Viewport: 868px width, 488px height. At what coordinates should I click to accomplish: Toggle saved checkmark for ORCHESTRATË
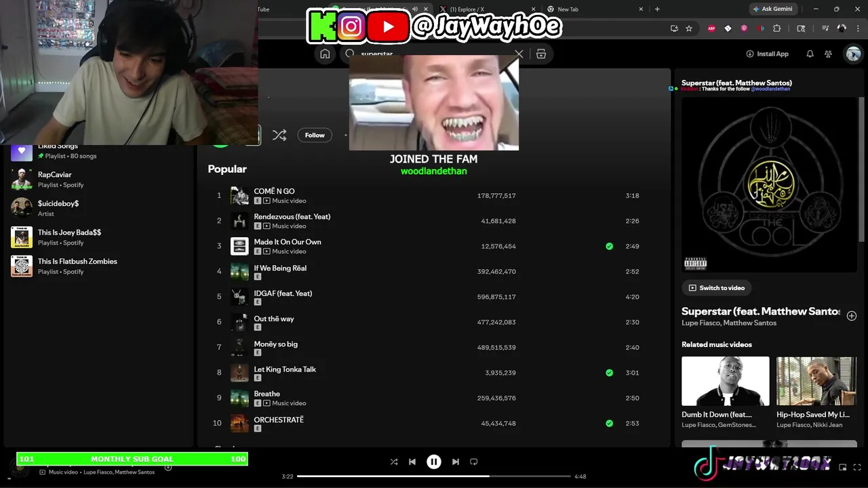click(x=609, y=424)
